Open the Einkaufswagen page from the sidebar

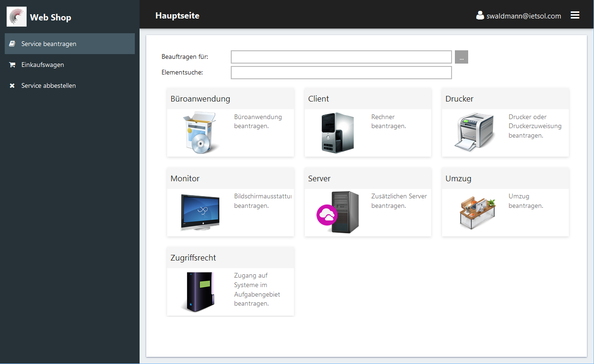point(42,65)
